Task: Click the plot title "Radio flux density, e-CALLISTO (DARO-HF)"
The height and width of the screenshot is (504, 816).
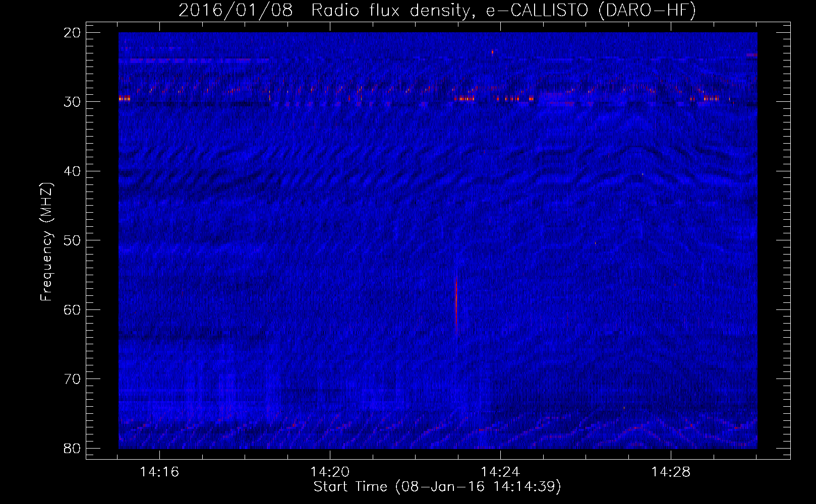Action: click(504, 11)
